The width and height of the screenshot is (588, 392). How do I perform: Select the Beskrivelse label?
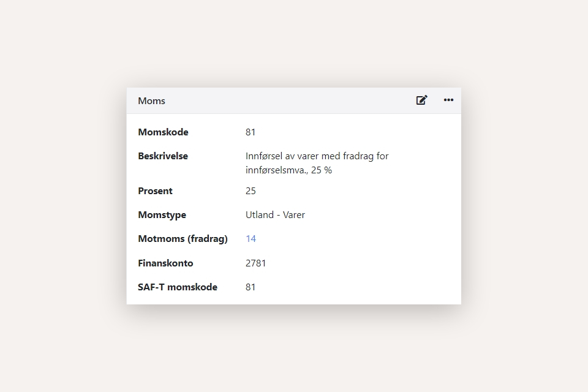point(163,156)
